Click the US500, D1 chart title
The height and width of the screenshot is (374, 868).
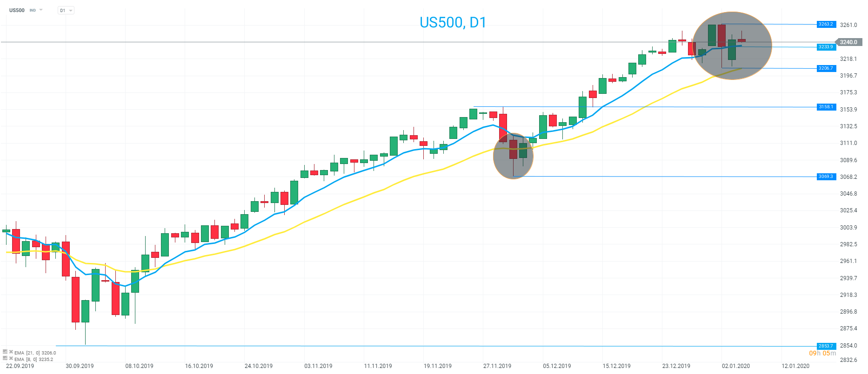[x=453, y=22]
